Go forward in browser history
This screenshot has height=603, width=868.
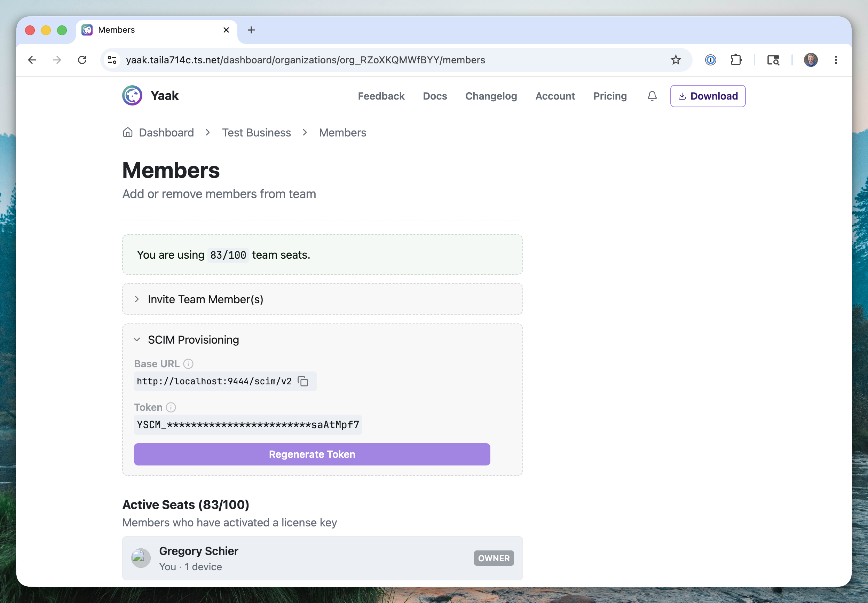pos(57,60)
